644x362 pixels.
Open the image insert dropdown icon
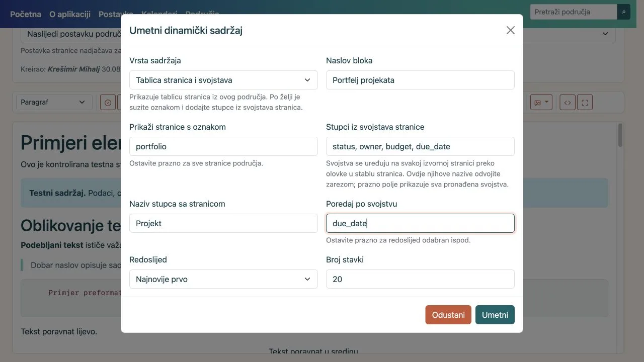[541, 103]
